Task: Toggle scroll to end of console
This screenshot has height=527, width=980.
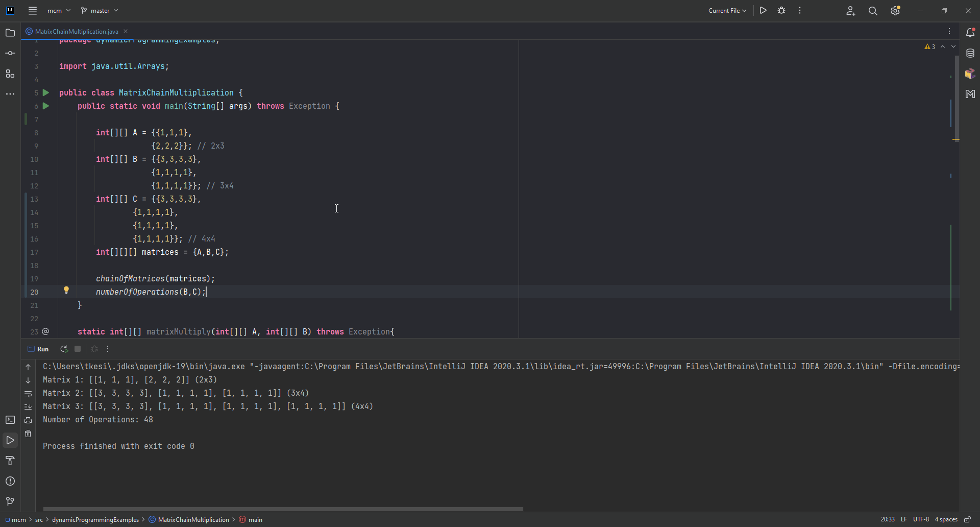Action: [x=28, y=407]
